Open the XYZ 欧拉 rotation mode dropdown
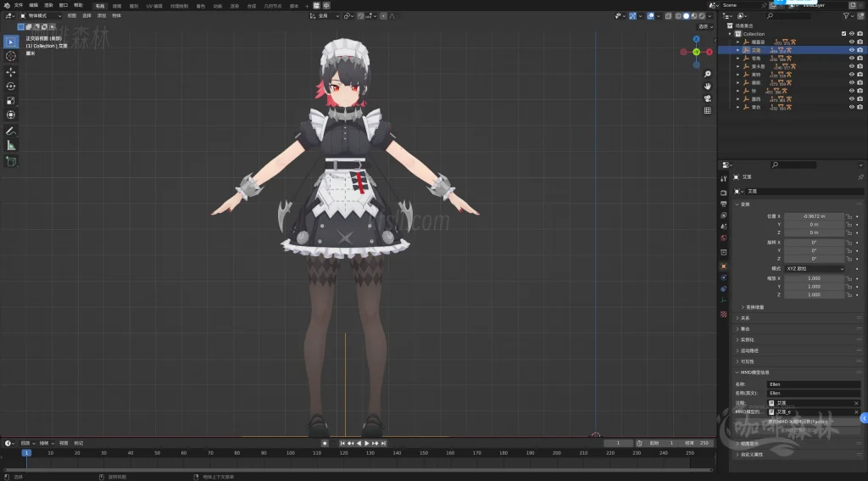This screenshot has width=868, height=481. (x=815, y=268)
